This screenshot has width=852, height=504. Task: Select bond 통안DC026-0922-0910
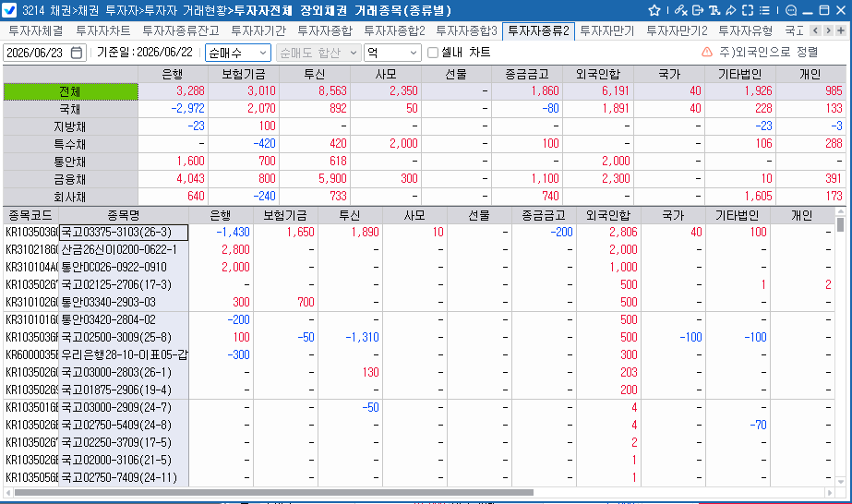pos(124,267)
